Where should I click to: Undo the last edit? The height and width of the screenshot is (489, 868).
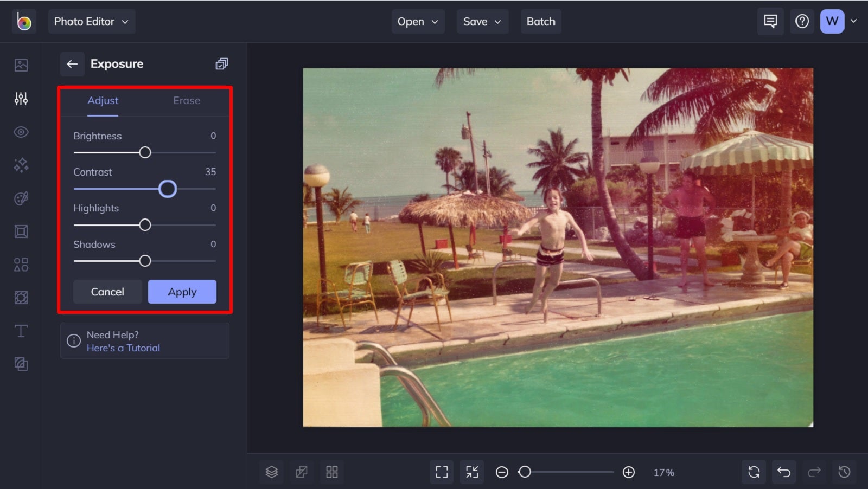[783, 472]
